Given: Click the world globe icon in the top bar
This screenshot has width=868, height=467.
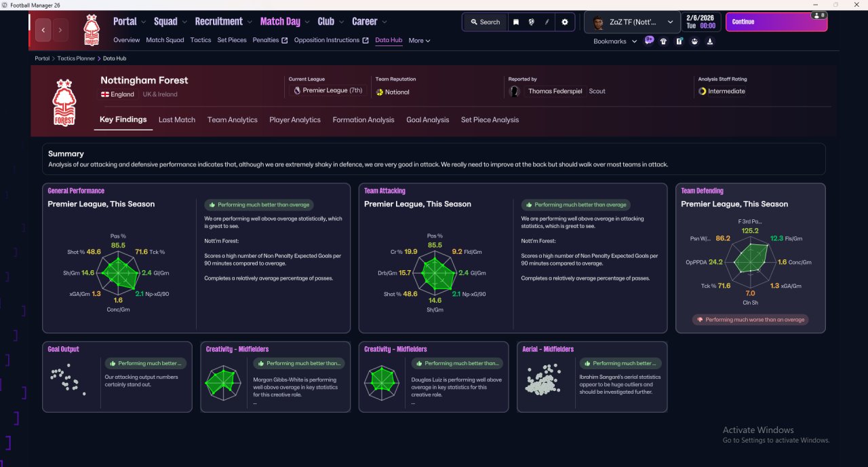Looking at the screenshot, I should (x=531, y=22).
